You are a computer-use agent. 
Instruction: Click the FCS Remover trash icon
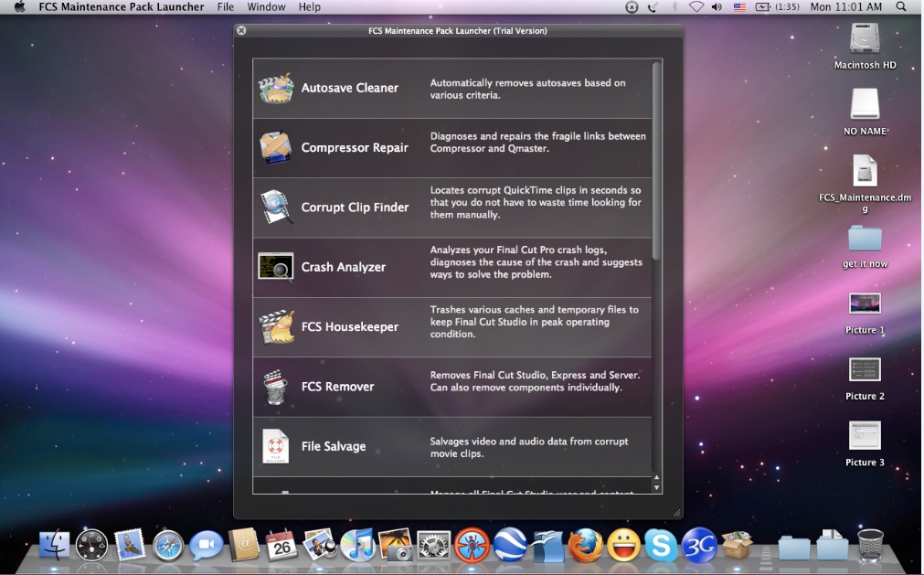[x=275, y=387]
